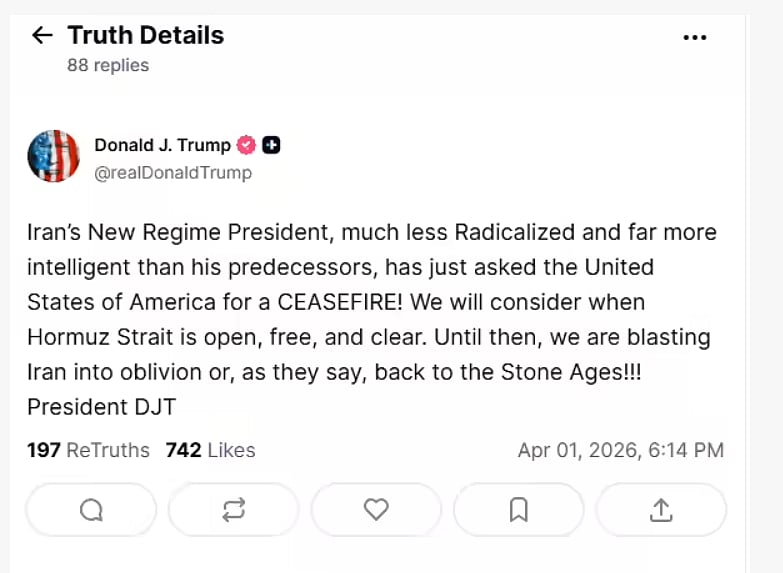Open Donald J. Trump's profile avatar
Screen dimensions: 783x573
point(53,156)
